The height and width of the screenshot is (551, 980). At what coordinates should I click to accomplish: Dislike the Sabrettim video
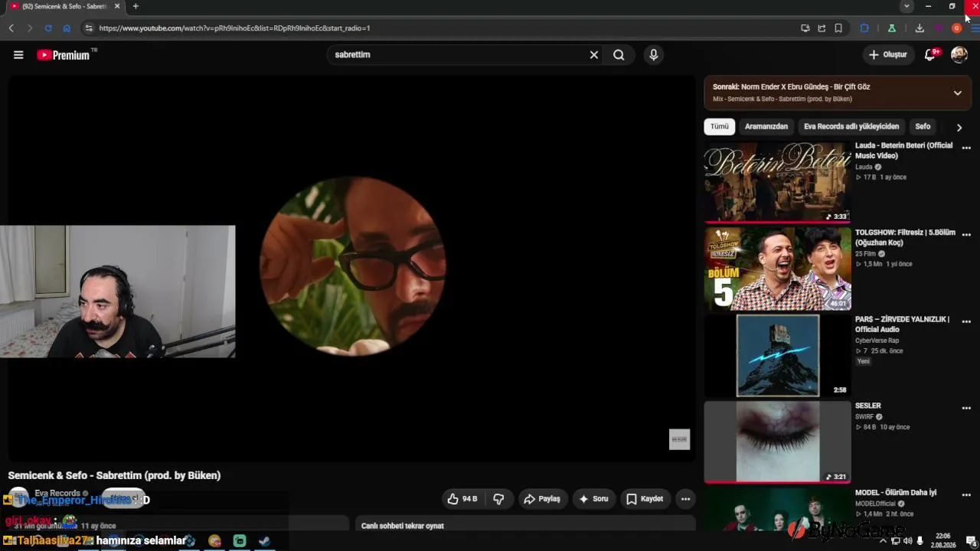point(498,499)
